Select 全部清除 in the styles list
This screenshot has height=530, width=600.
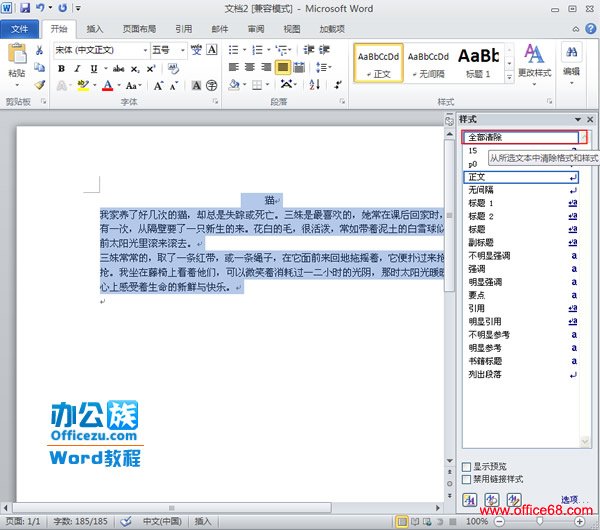click(x=521, y=137)
